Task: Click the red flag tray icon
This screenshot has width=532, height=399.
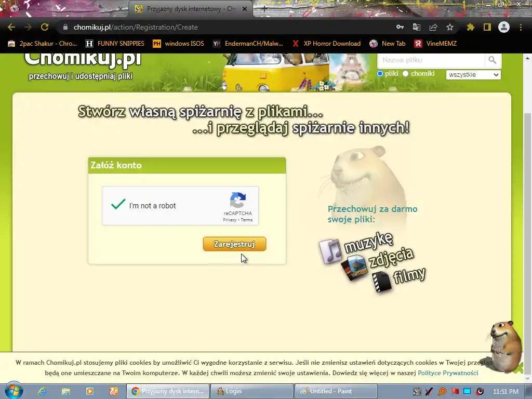Action: point(455,391)
